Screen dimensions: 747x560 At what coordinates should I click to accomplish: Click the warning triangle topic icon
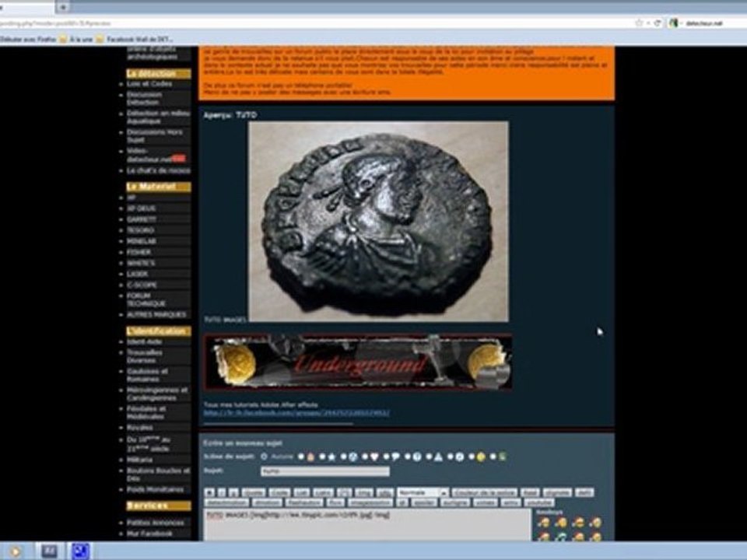pos(438,457)
